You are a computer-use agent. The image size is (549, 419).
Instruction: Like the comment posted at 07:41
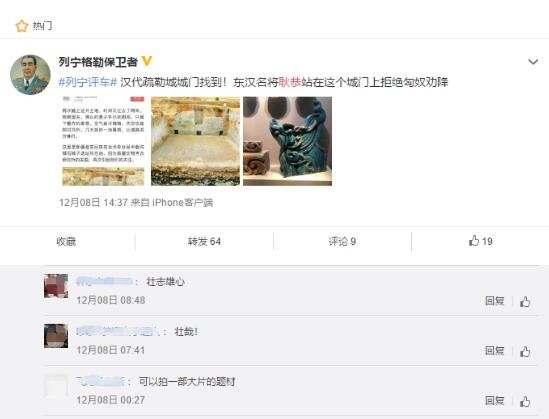click(x=524, y=351)
